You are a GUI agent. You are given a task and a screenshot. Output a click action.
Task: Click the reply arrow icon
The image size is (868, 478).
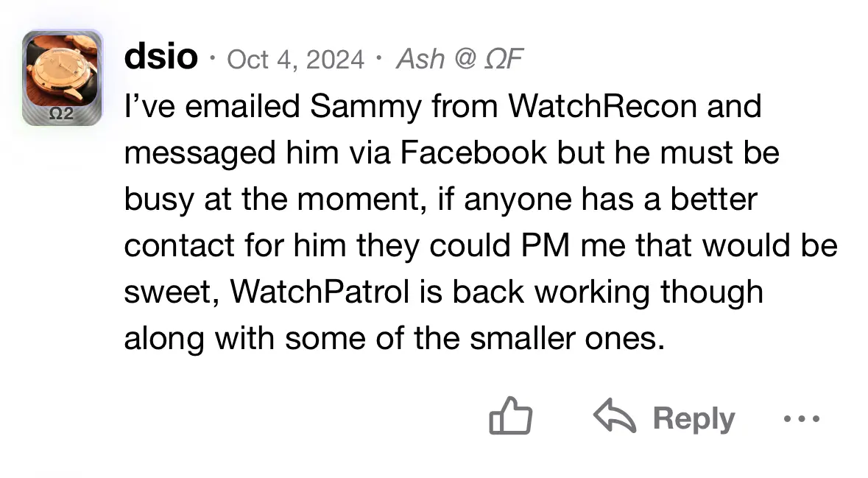pyautogui.click(x=613, y=417)
